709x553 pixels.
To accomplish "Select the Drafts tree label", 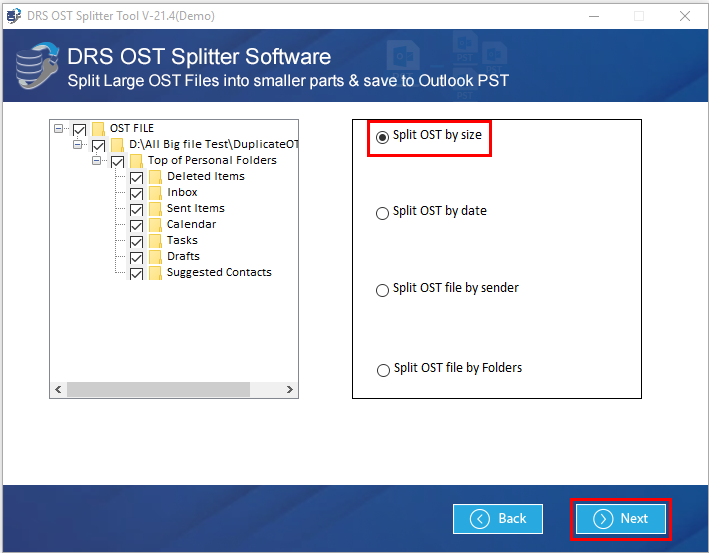I will tap(183, 256).
